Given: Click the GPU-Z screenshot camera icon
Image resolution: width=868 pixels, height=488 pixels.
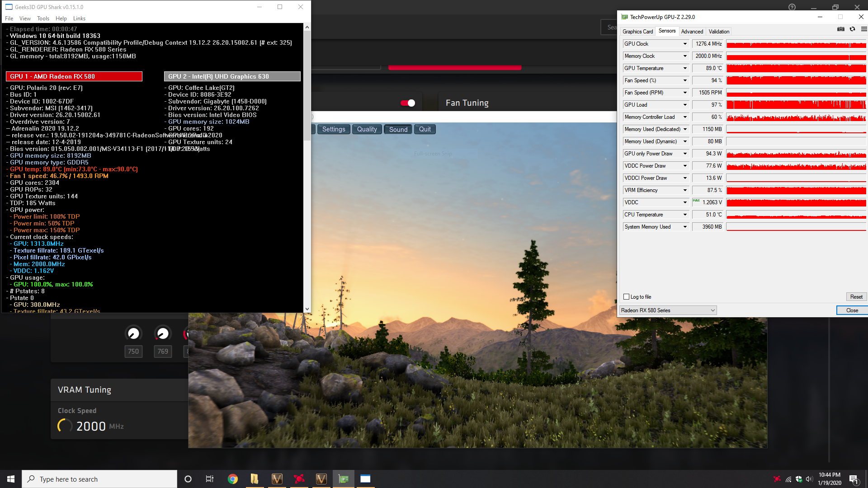Looking at the screenshot, I should coord(840,29).
